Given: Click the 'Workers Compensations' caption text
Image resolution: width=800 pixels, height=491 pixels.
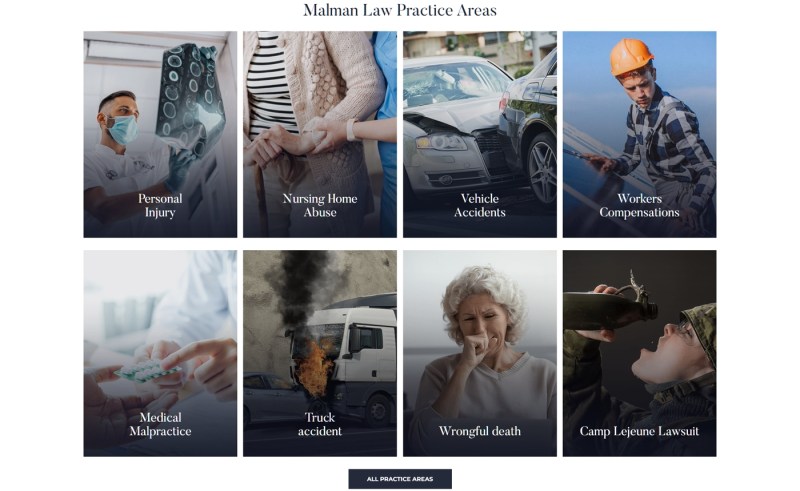Looking at the screenshot, I should [x=639, y=205].
